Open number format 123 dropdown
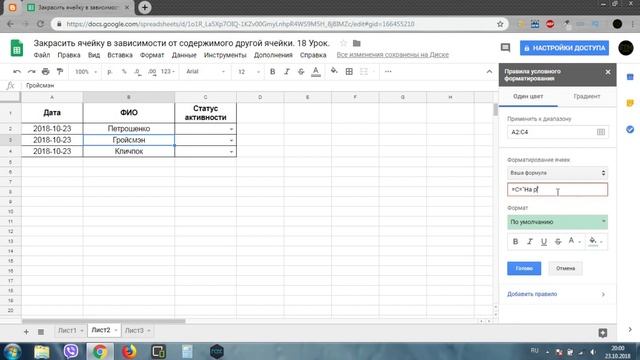The height and width of the screenshot is (360, 640). pos(167,71)
